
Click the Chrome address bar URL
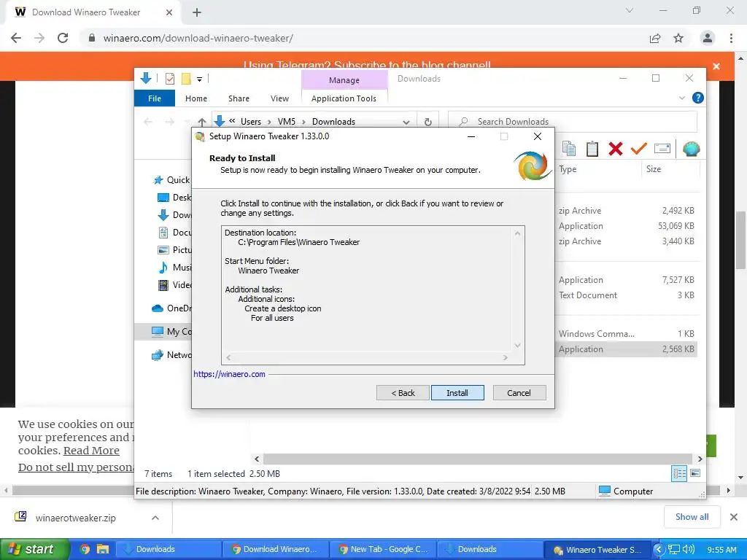tap(198, 38)
